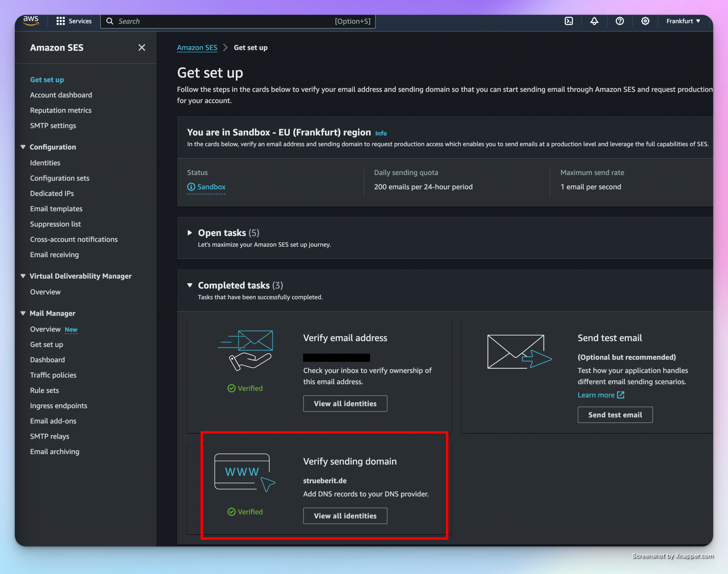Click the AWS logo home icon

(x=31, y=21)
